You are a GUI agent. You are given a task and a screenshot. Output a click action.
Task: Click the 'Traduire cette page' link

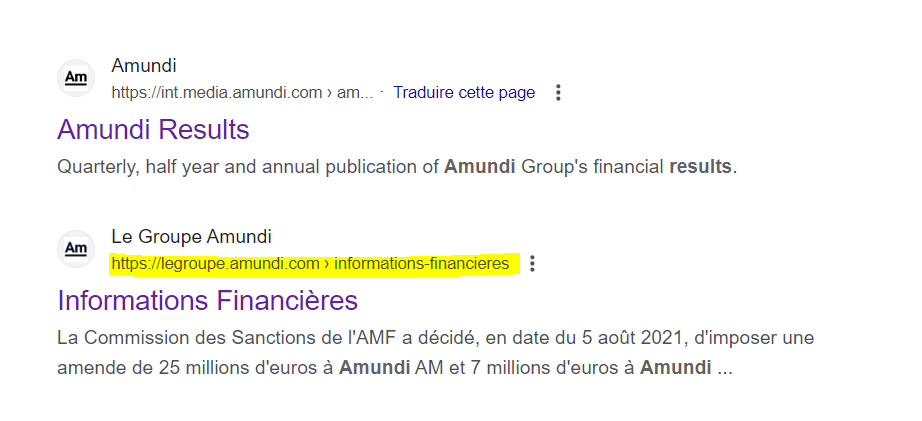click(x=464, y=92)
